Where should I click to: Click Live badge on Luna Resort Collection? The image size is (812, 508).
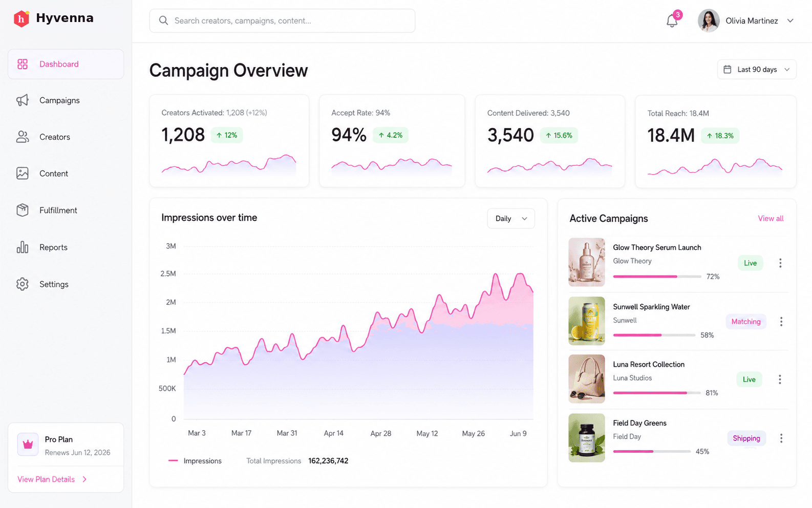749,379
